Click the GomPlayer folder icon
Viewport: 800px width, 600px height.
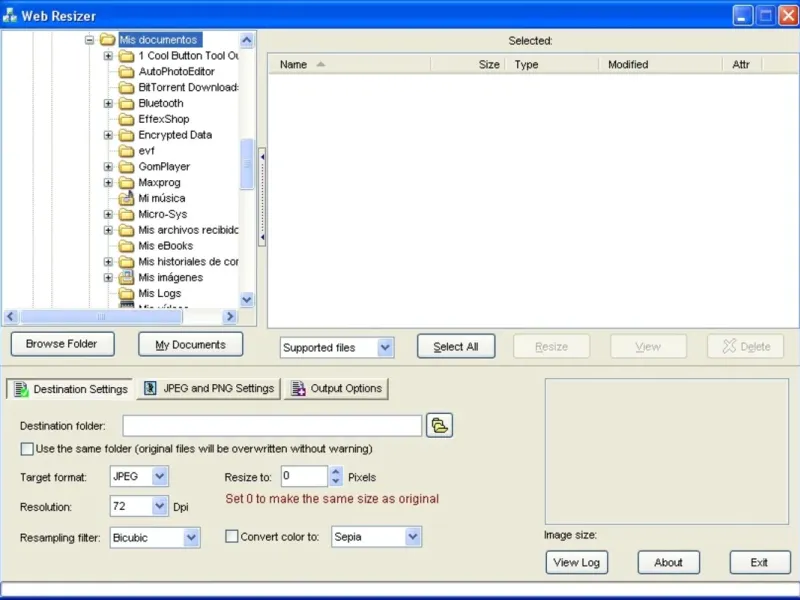pyautogui.click(x=126, y=166)
